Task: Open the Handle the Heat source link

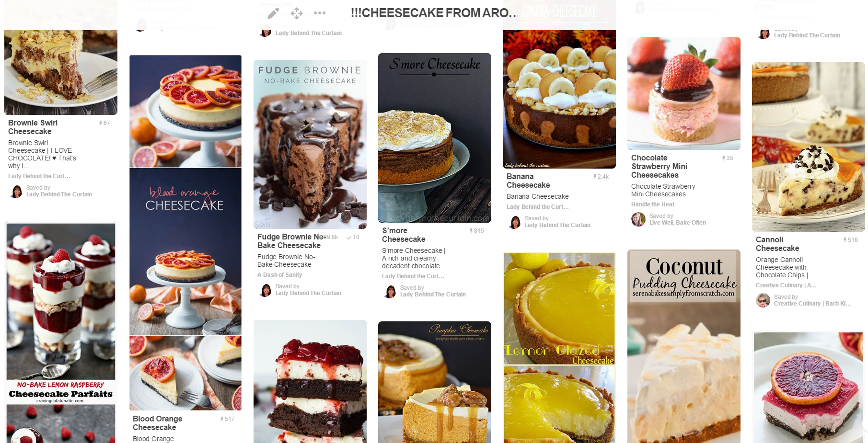Action: pyautogui.click(x=653, y=204)
